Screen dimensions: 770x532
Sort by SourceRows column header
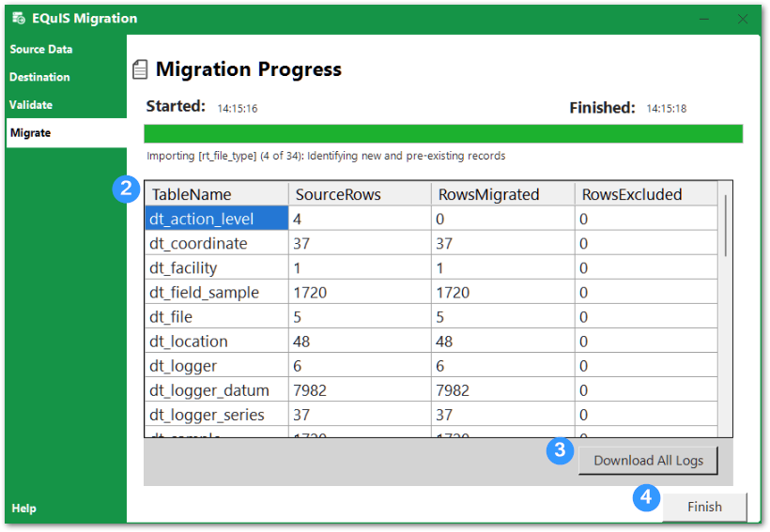pos(360,194)
